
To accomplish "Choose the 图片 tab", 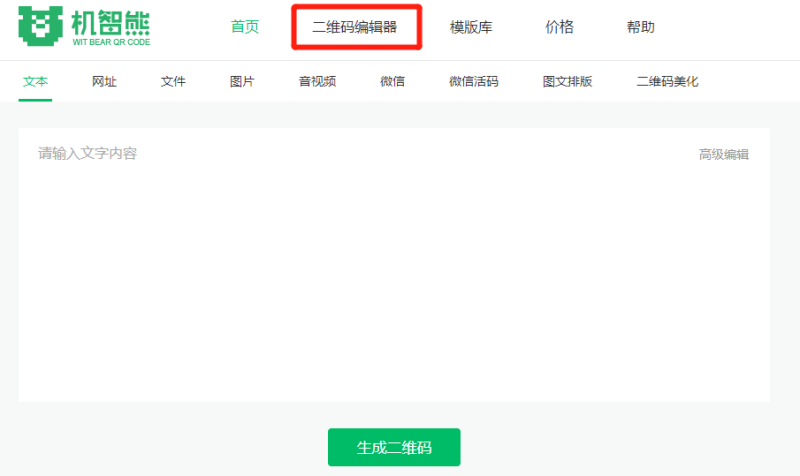I will [242, 82].
